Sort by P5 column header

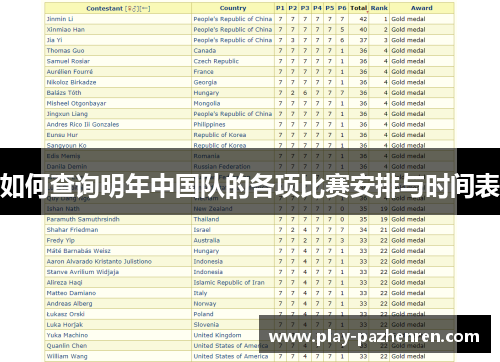(330, 8)
